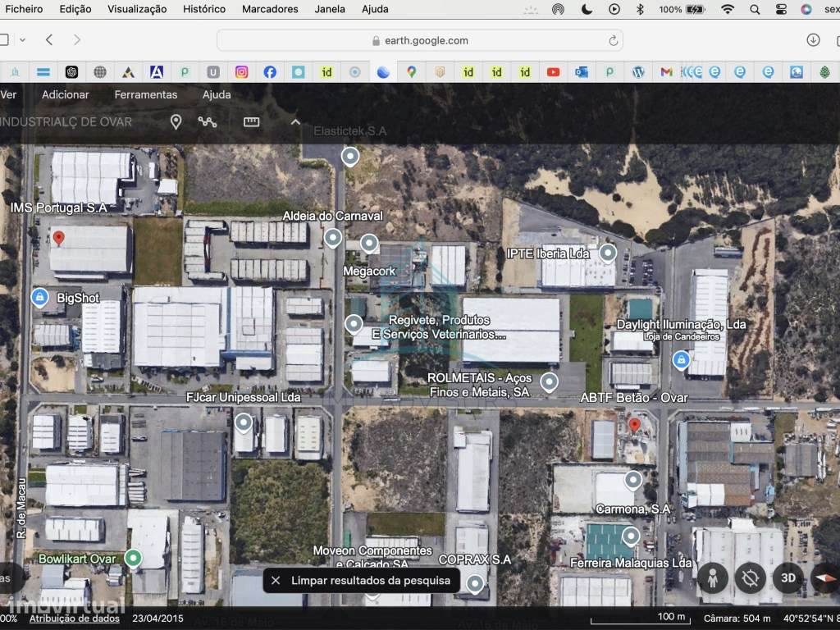Dismiss search results with X icon
Image resolution: width=840 pixels, height=630 pixels.
click(x=276, y=581)
